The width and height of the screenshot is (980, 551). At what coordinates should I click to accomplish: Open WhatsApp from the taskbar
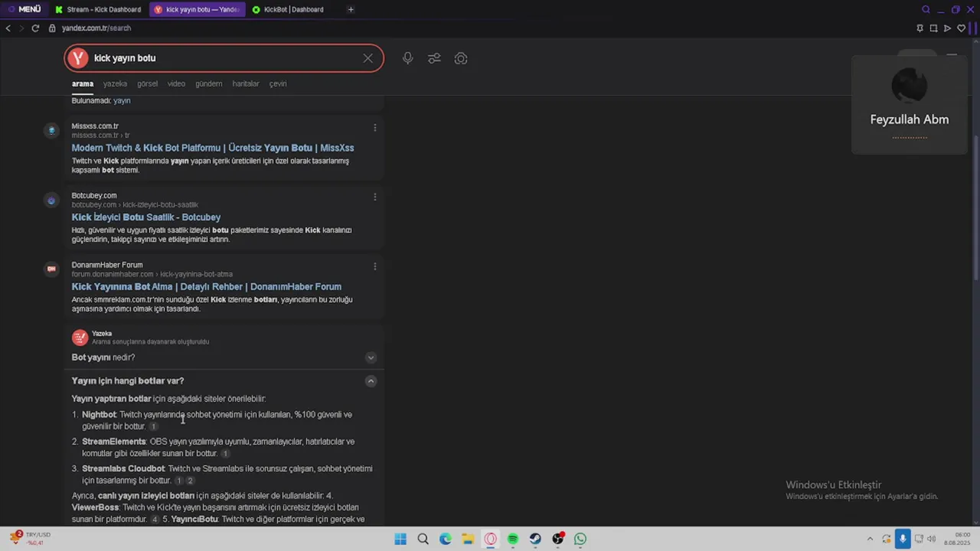(580, 539)
